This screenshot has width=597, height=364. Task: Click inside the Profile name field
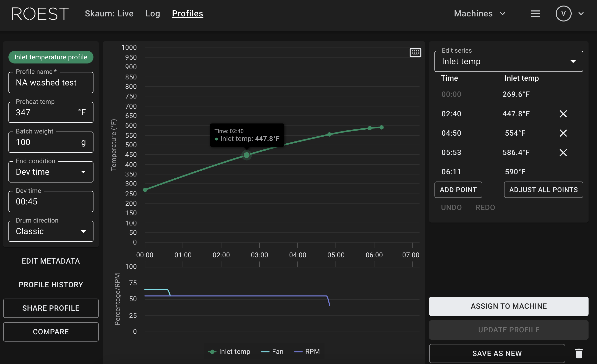pos(51,82)
